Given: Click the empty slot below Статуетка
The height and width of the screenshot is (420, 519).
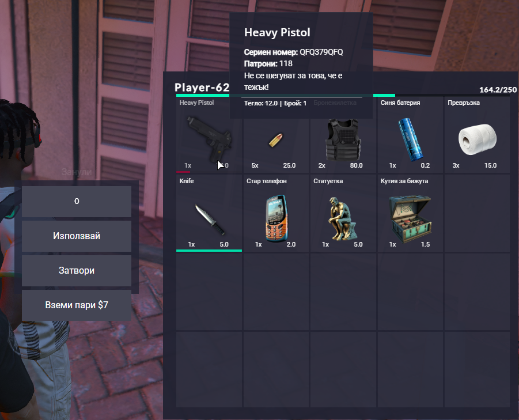Looking at the screenshot, I should [x=343, y=292].
